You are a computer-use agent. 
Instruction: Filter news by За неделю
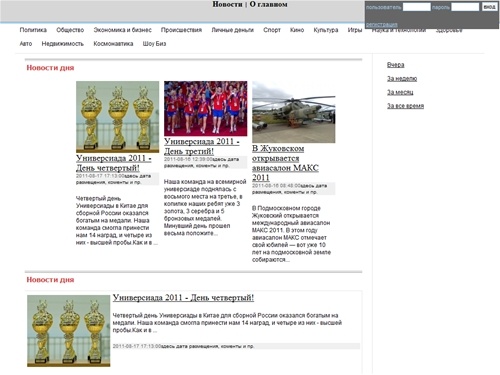coord(402,78)
